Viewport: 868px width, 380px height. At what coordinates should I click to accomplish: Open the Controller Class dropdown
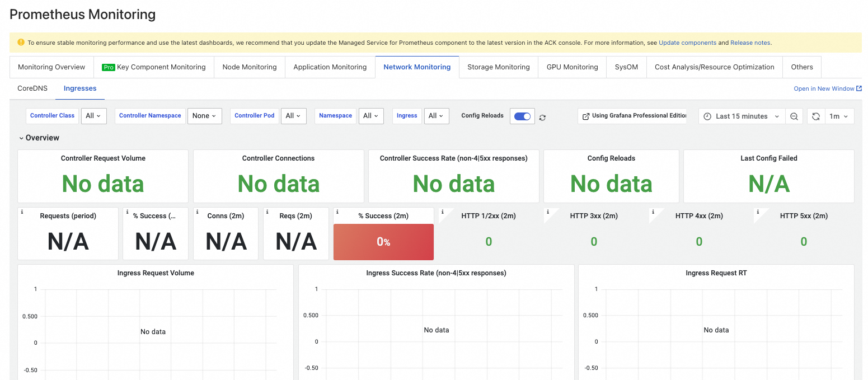click(x=93, y=116)
